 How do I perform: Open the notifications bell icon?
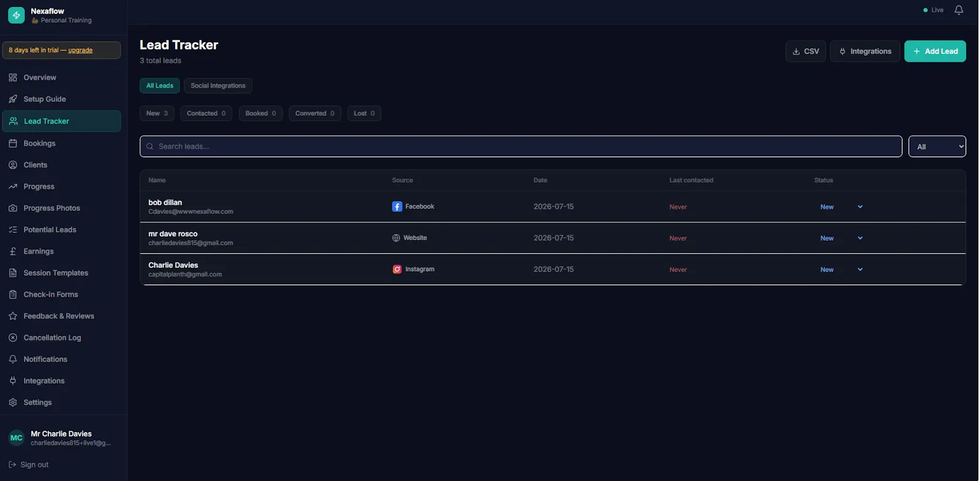point(959,10)
